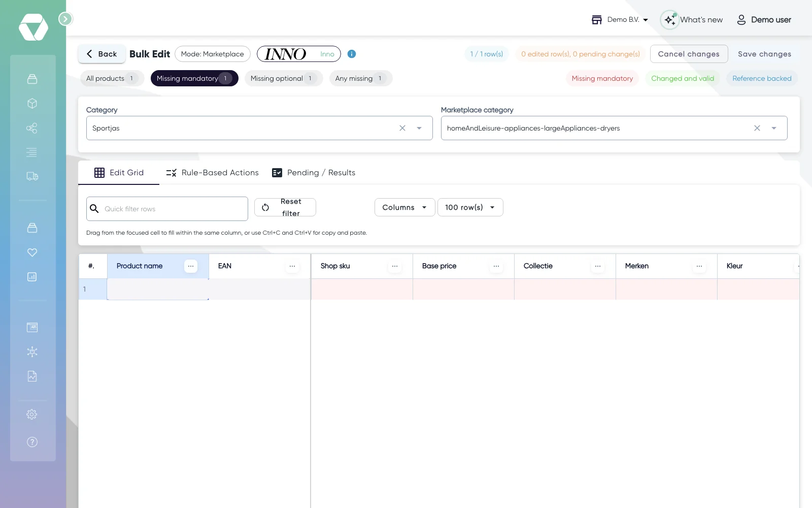The width and height of the screenshot is (812, 508).
Task: Expand the sidebar with the chevron toggle
Action: [x=65, y=19]
